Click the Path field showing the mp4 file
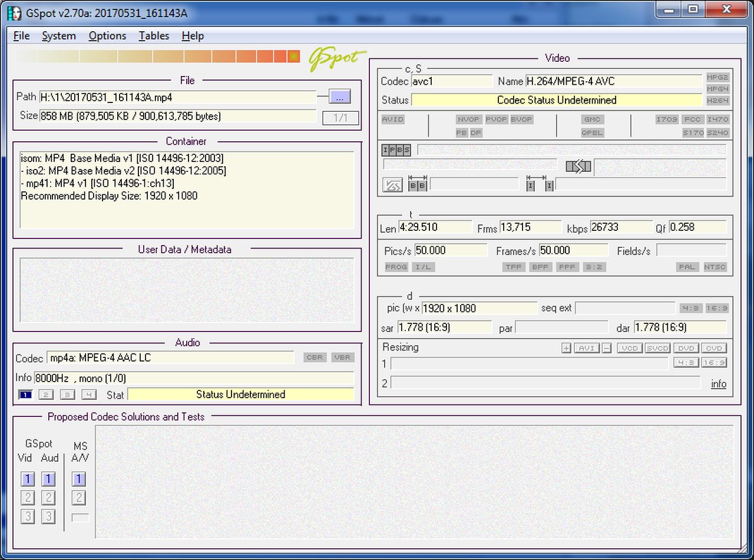The width and height of the screenshot is (754, 560). click(x=178, y=97)
